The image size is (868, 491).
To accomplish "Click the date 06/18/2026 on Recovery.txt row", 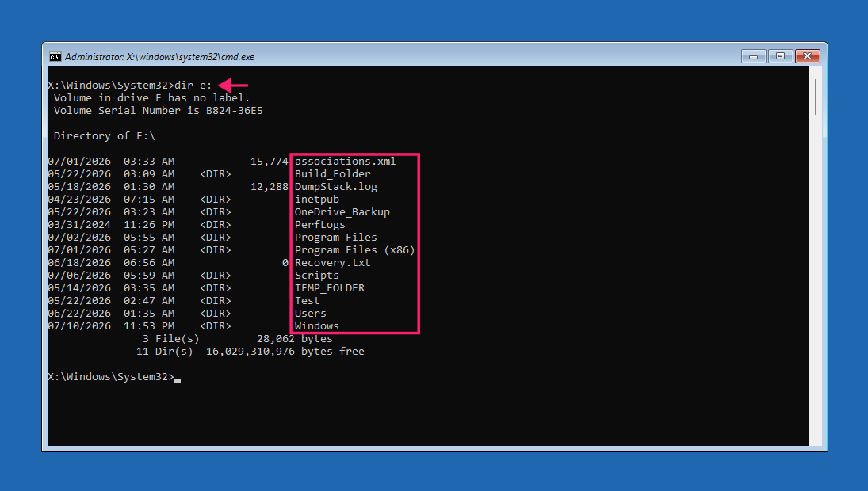I will coord(79,263).
